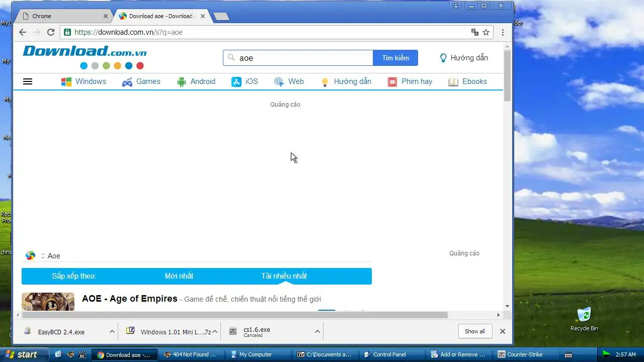Open a new tab in Chrome
644x362 pixels.
(x=221, y=17)
